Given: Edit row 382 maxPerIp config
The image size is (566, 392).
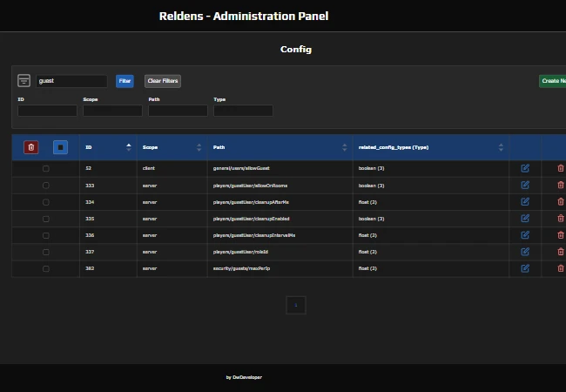Looking at the screenshot, I should pyautogui.click(x=525, y=268).
